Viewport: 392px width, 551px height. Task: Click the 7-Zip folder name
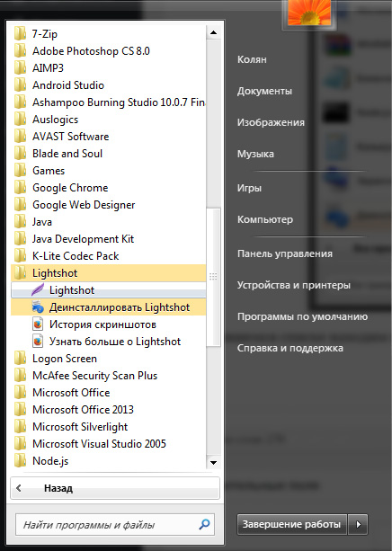click(x=45, y=34)
